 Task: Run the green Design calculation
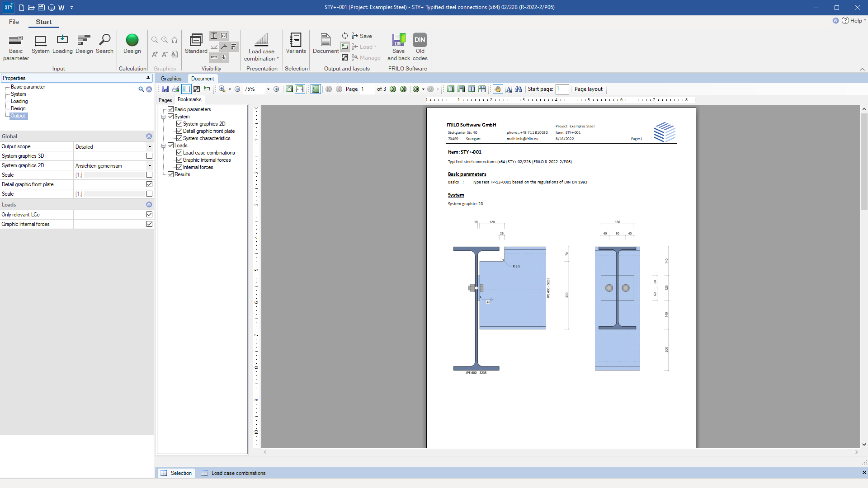click(x=132, y=44)
